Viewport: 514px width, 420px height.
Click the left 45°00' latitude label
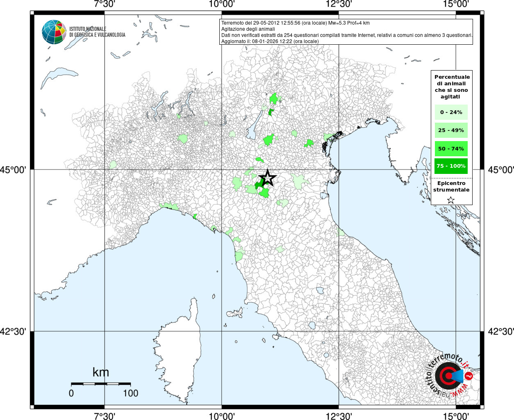(14, 170)
